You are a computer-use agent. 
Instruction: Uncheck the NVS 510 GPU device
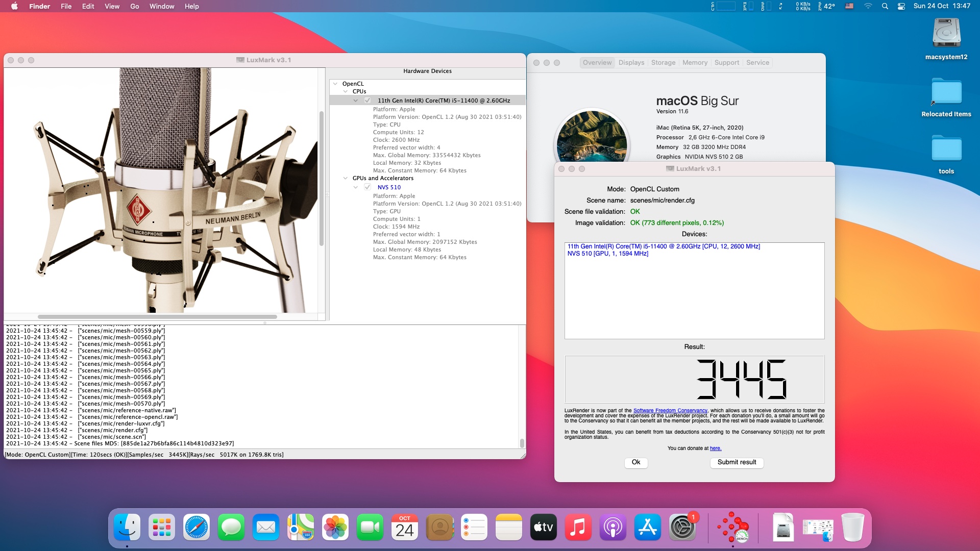click(367, 187)
